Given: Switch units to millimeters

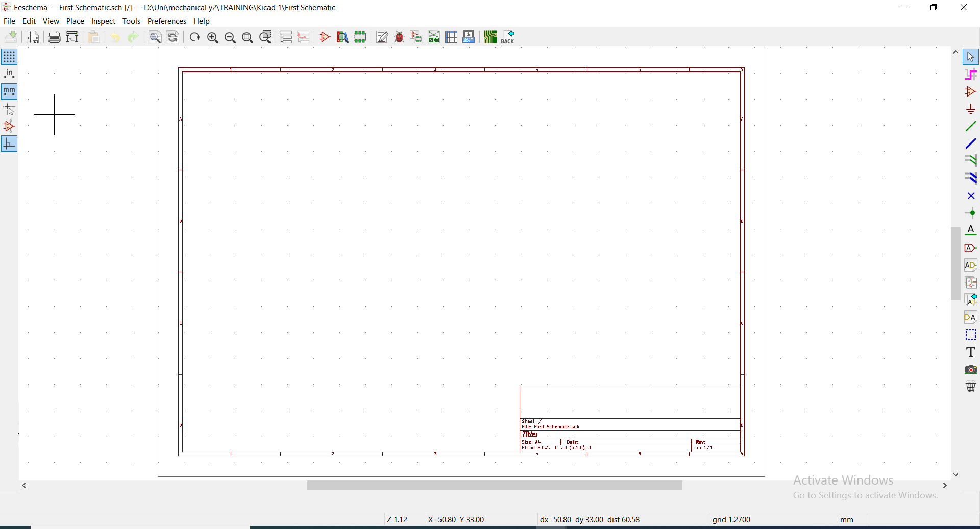Looking at the screenshot, I should pyautogui.click(x=9, y=91).
